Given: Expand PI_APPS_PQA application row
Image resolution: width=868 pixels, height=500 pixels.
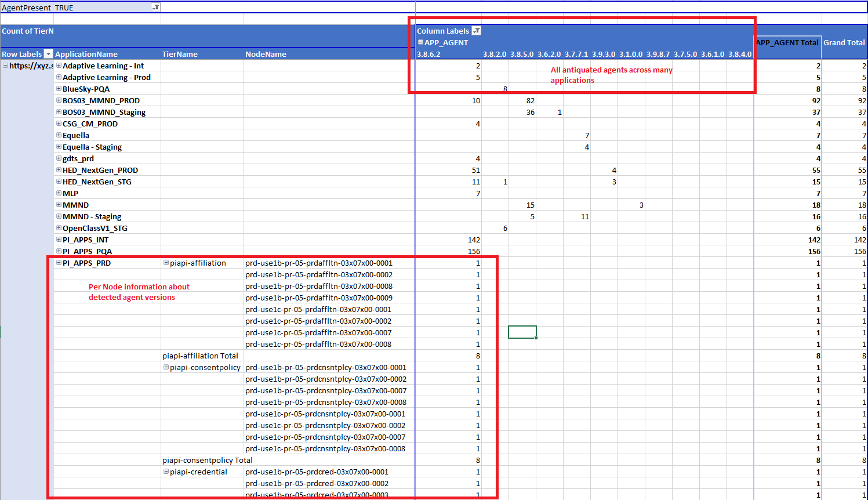Looking at the screenshot, I should [59, 251].
